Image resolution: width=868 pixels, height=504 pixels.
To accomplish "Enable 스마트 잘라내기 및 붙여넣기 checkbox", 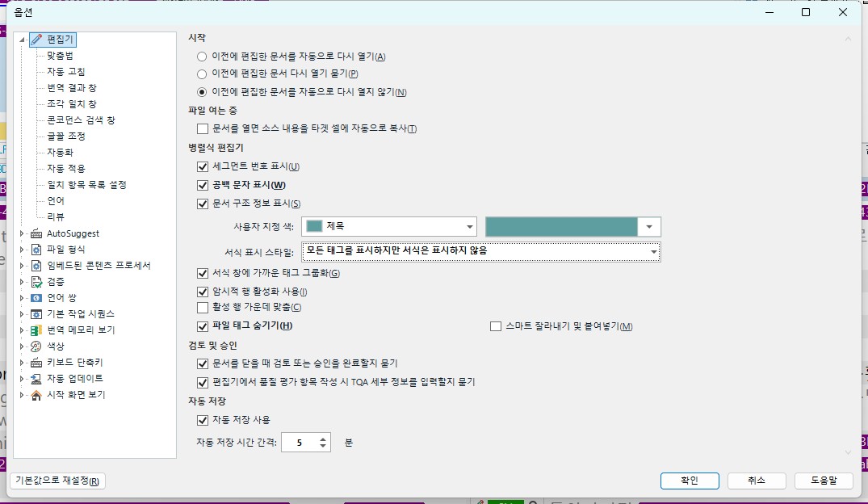I will tap(496, 326).
